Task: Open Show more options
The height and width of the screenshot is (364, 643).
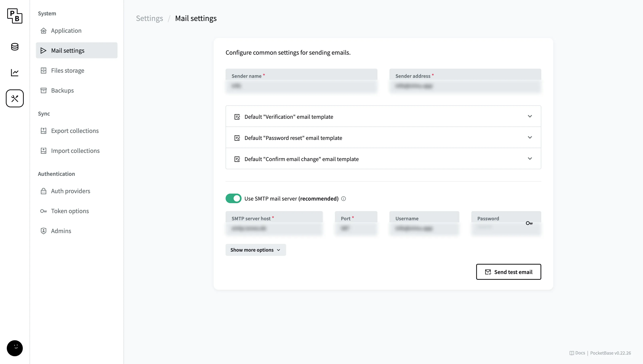Action: pos(256,249)
